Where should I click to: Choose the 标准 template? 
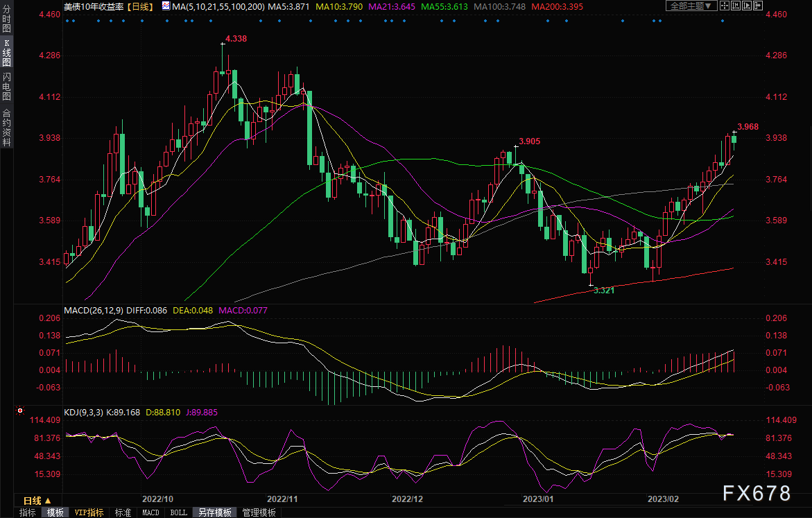pos(123,512)
